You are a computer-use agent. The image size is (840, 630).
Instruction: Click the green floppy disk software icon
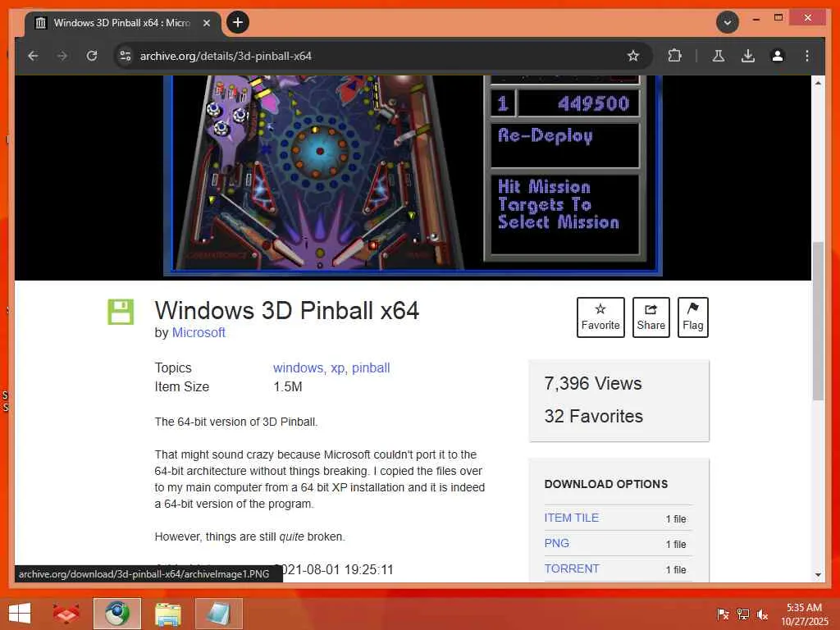(121, 312)
